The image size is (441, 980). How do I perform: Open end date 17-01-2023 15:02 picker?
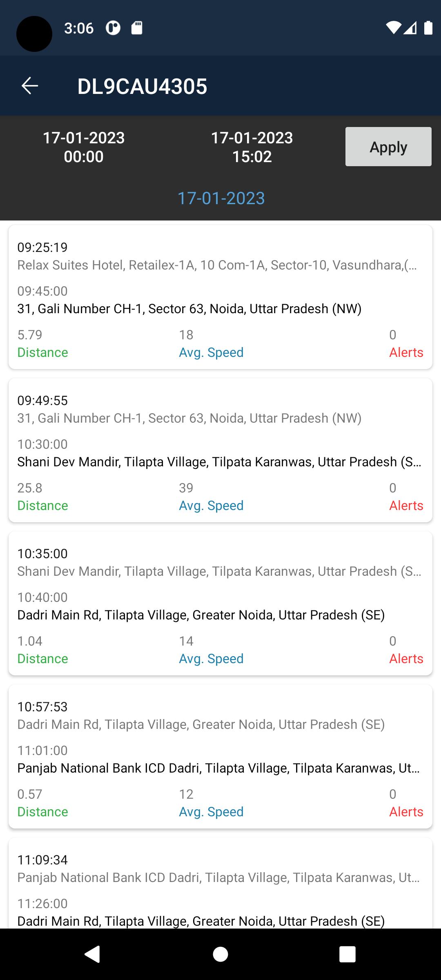point(252,147)
